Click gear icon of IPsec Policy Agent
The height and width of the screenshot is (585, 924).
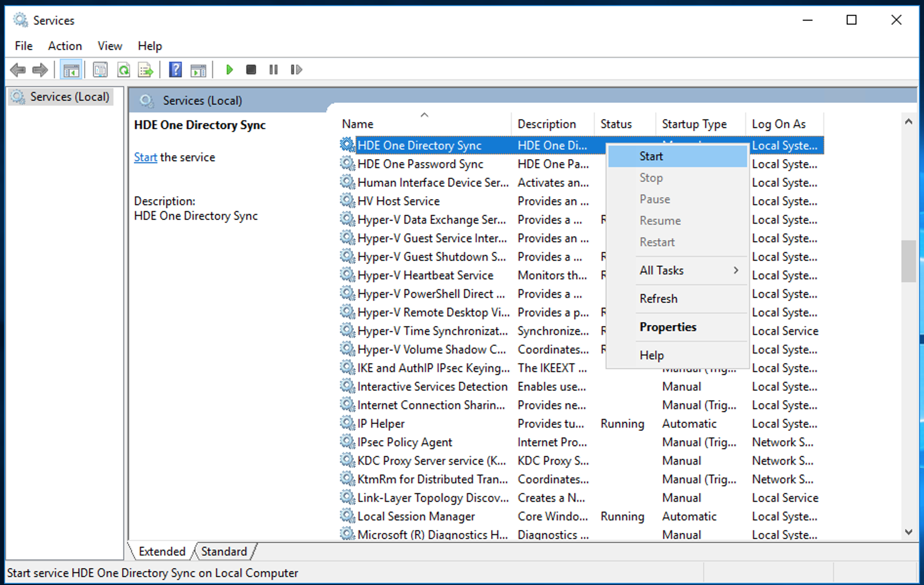tap(347, 442)
